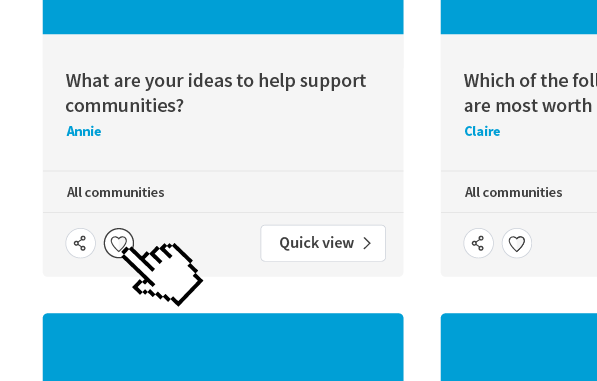This screenshot has width=597, height=381.
Task: Open the "Which of the foll..." post title
Action: (x=530, y=93)
